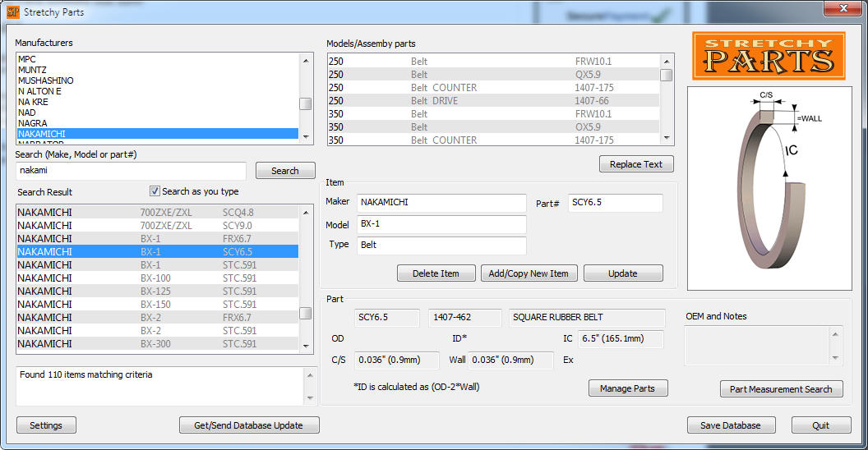868x450 pixels.
Task: Select manufacturer N ALTON E
Action: (158, 91)
